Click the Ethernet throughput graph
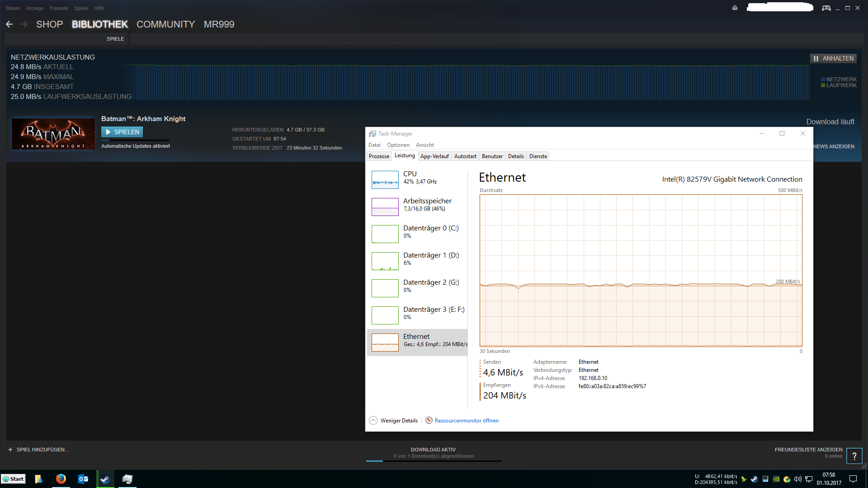 pos(641,271)
